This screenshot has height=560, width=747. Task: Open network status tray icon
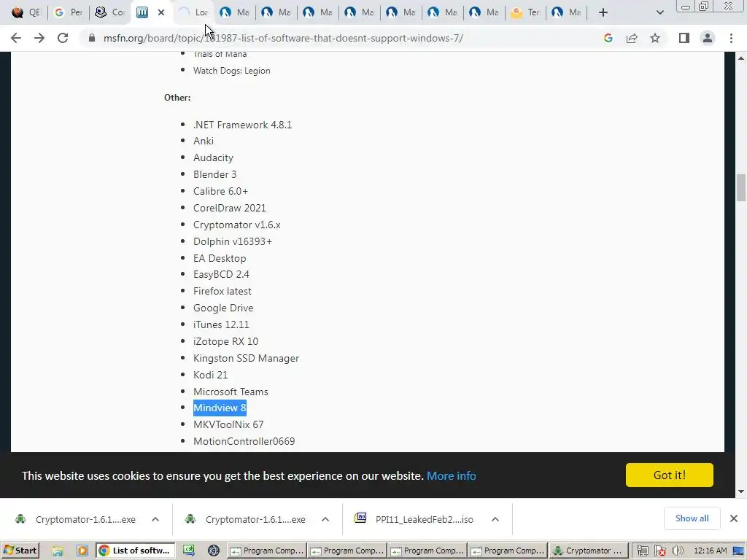click(x=642, y=551)
